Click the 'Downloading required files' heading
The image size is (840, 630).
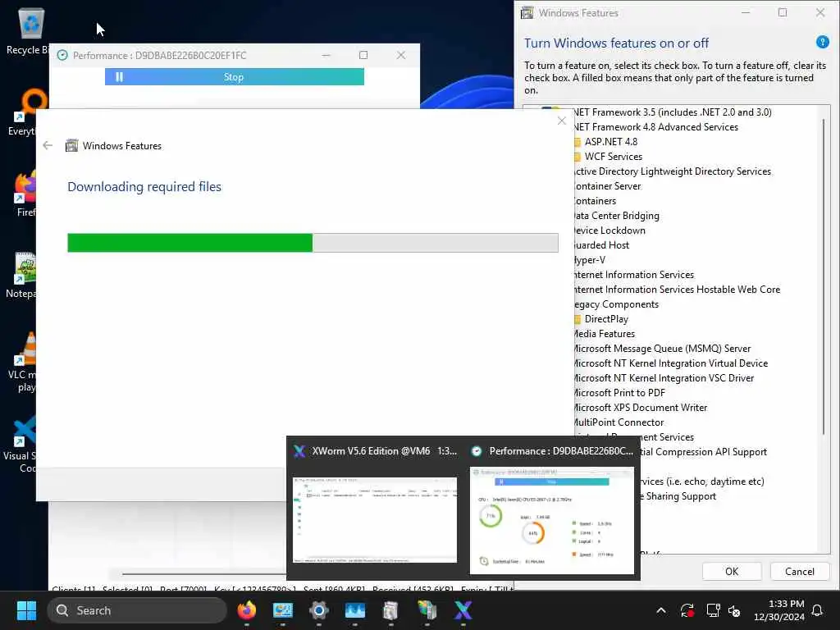coord(144,186)
